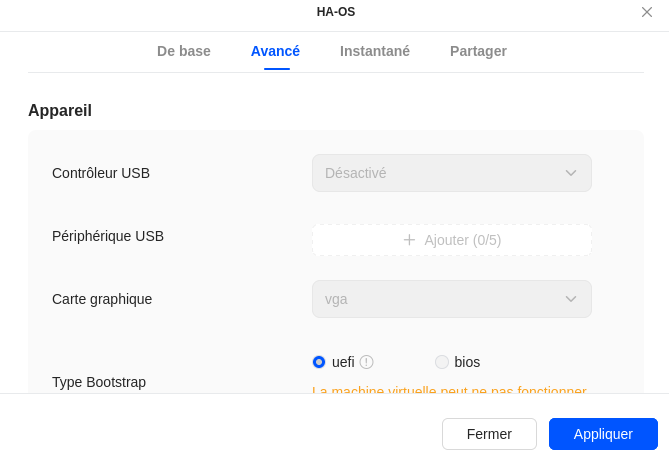Click the orange virtual machine warning text
The width and height of the screenshot is (669, 471).
(449, 389)
